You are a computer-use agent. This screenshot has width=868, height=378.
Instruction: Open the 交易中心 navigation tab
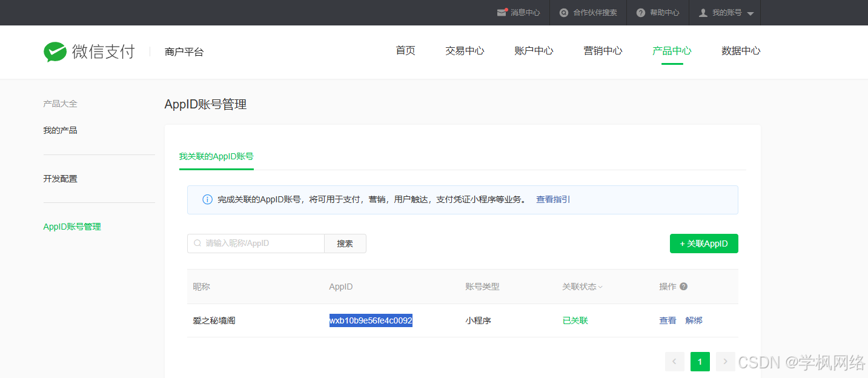tap(465, 51)
